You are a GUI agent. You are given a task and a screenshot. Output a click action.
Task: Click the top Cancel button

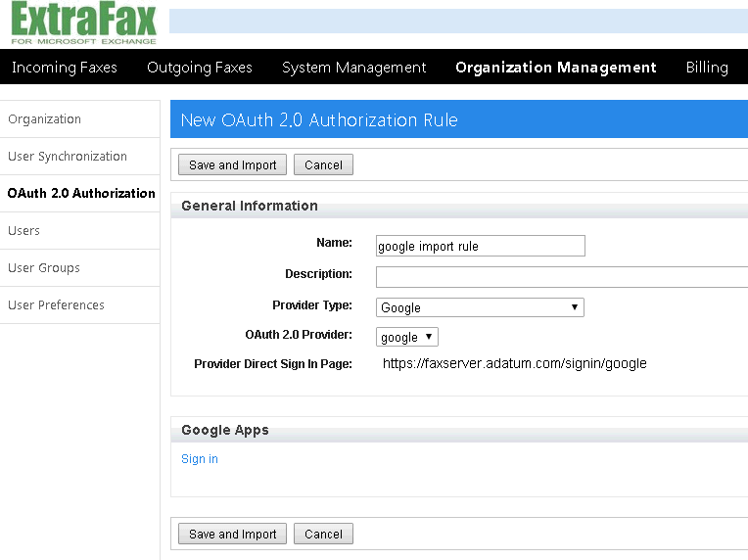[323, 164]
